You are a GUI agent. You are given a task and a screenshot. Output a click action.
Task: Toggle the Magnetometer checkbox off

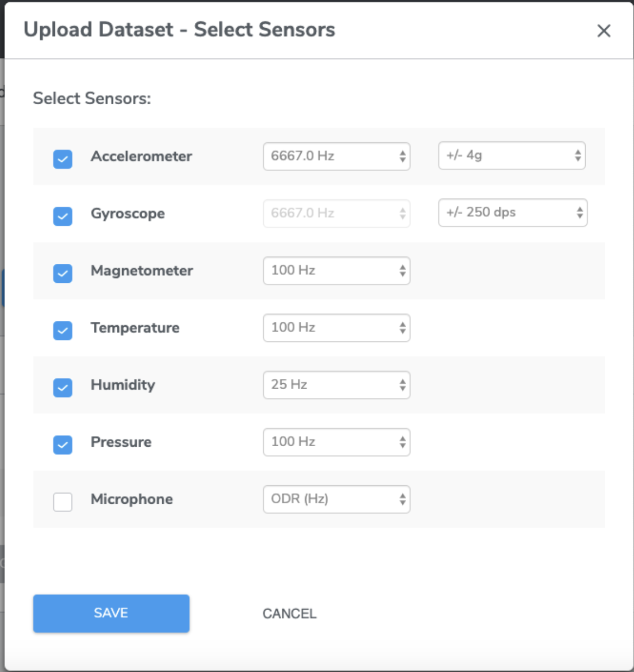(63, 273)
